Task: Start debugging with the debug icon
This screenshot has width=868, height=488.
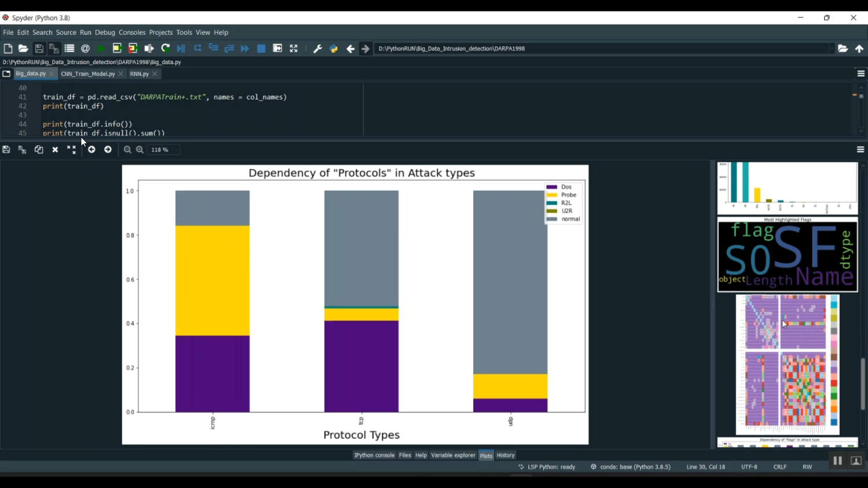Action: coord(181,48)
